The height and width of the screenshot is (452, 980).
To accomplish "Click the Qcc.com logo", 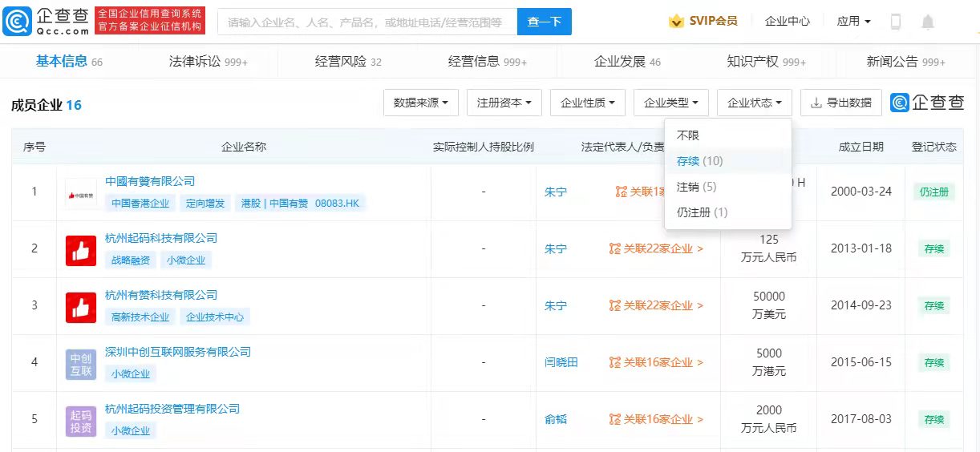I will click(46, 22).
